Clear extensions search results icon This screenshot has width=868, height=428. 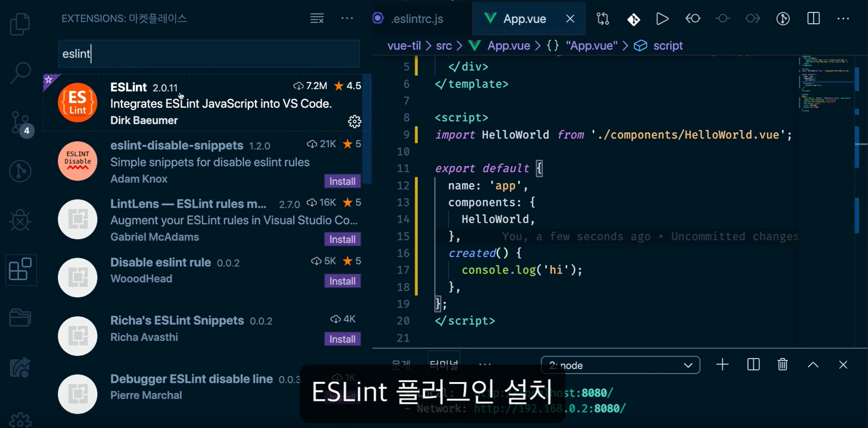click(x=317, y=18)
